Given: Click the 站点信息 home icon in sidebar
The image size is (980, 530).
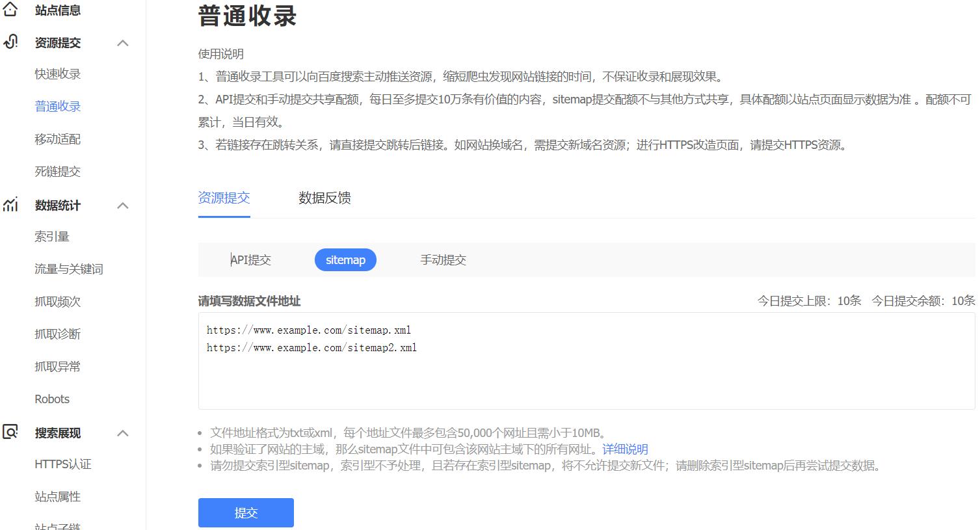Looking at the screenshot, I should point(10,10).
